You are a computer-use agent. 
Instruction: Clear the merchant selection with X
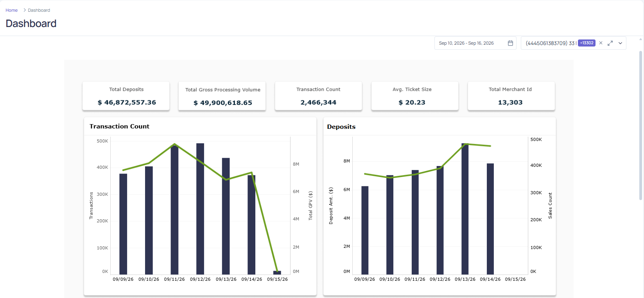point(601,43)
